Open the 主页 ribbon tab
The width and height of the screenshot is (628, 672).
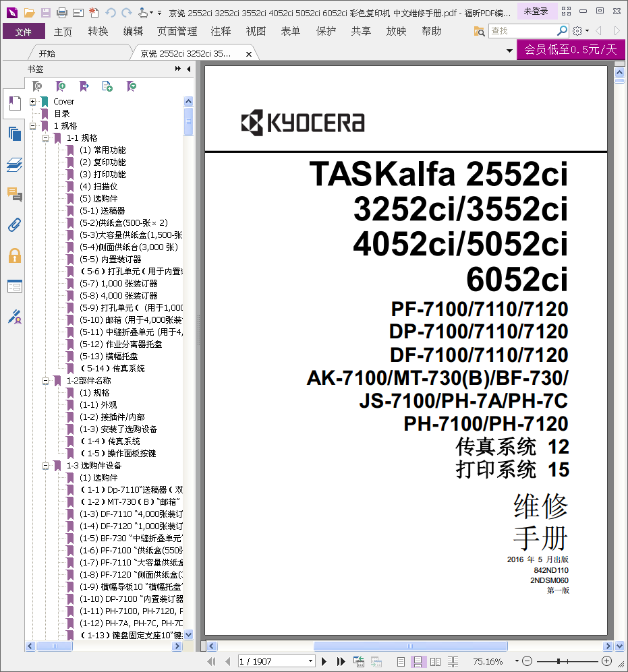pos(63,31)
